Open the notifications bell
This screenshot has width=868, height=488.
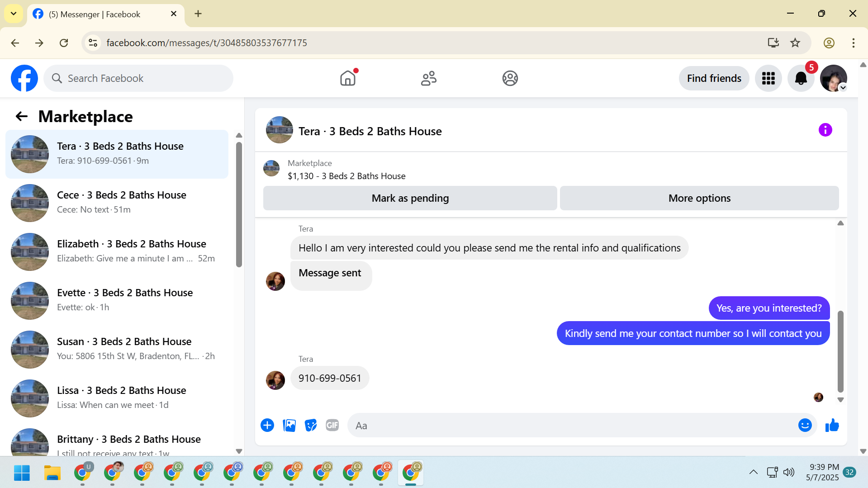[801, 78]
